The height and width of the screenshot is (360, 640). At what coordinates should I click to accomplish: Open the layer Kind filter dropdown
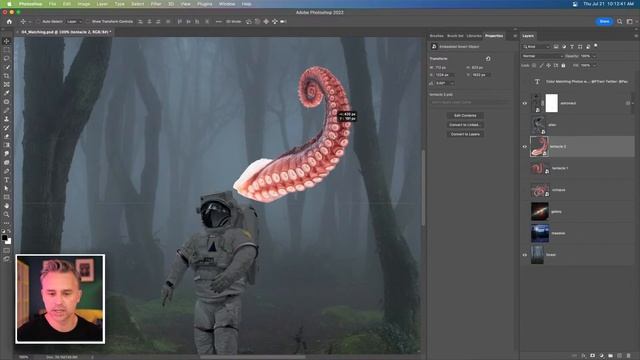pyautogui.click(x=536, y=47)
